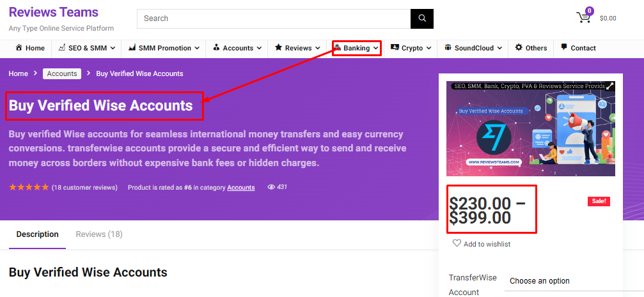Viewport: 644px width, 297px height.
Task: Click the Wise product image thumbnail
Action: [x=531, y=128]
